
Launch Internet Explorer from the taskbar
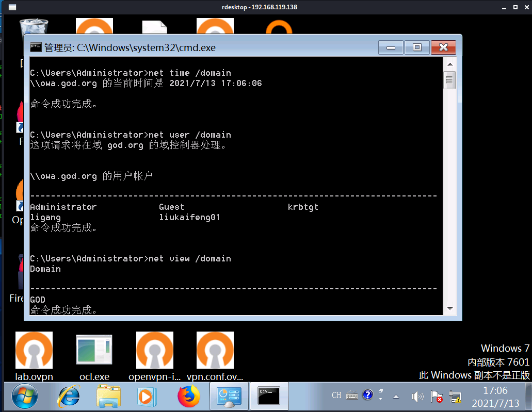pos(69,396)
